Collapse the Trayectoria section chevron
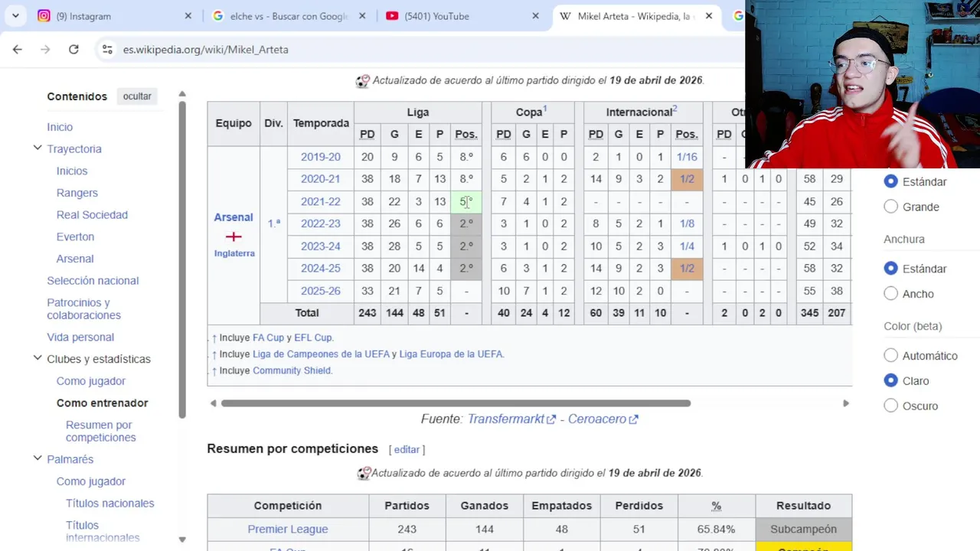Image resolution: width=980 pixels, height=551 pixels. point(37,148)
